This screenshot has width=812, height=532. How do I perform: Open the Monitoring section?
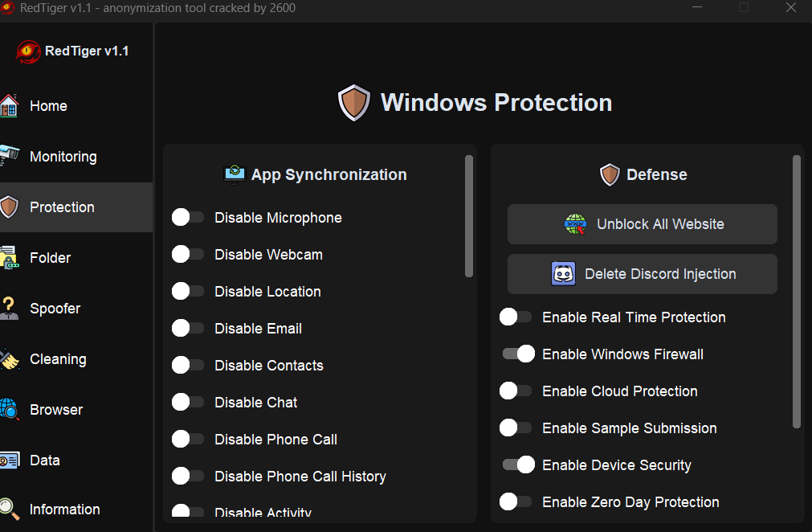click(x=76, y=157)
